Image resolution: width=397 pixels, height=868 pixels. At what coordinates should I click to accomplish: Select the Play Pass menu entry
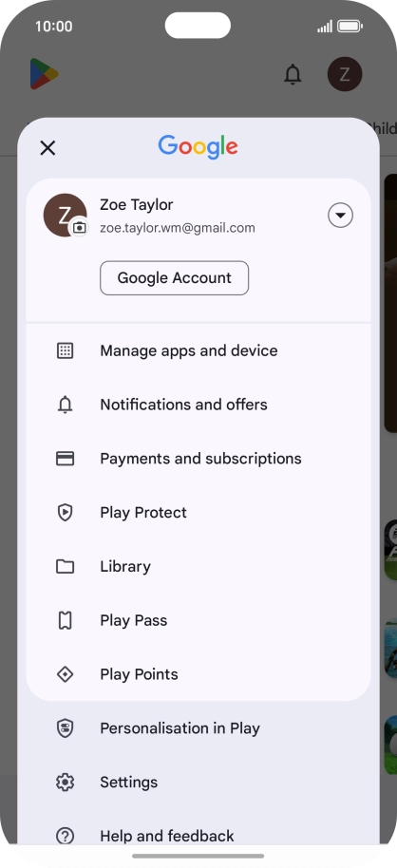(198, 620)
